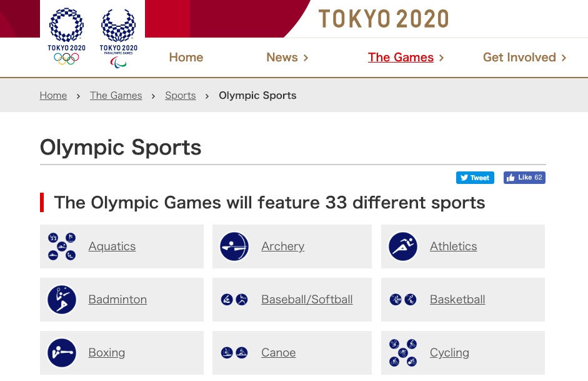Expand the News menu
588x381 pixels.
(x=287, y=58)
